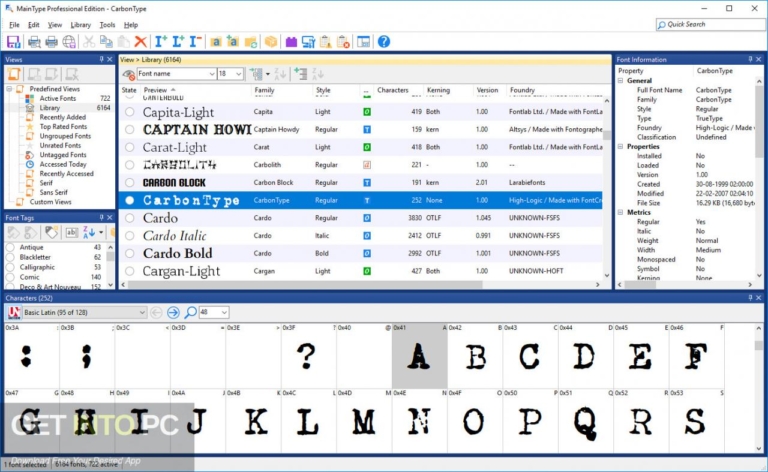Screen dimensions: 768x472
Task: Click the eye filter icon in the library toolbar
Action: coord(129,74)
